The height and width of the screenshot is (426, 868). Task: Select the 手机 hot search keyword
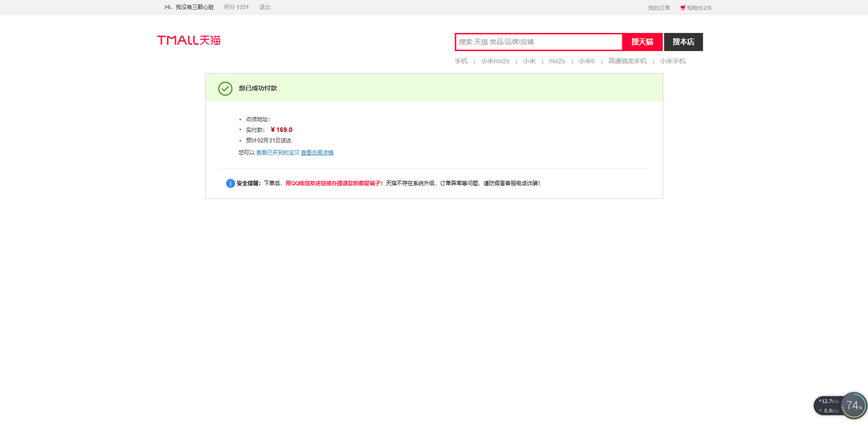pyautogui.click(x=461, y=61)
